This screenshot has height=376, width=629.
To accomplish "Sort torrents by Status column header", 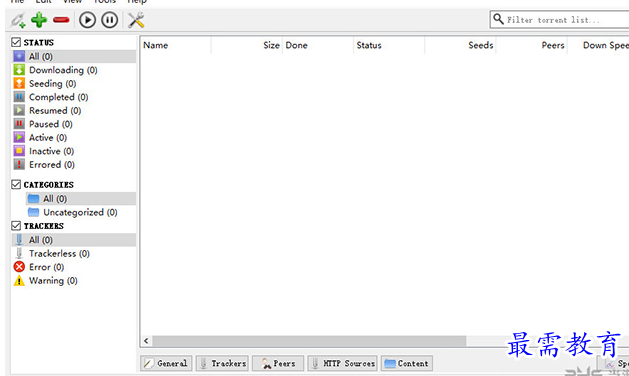I will pos(389,45).
